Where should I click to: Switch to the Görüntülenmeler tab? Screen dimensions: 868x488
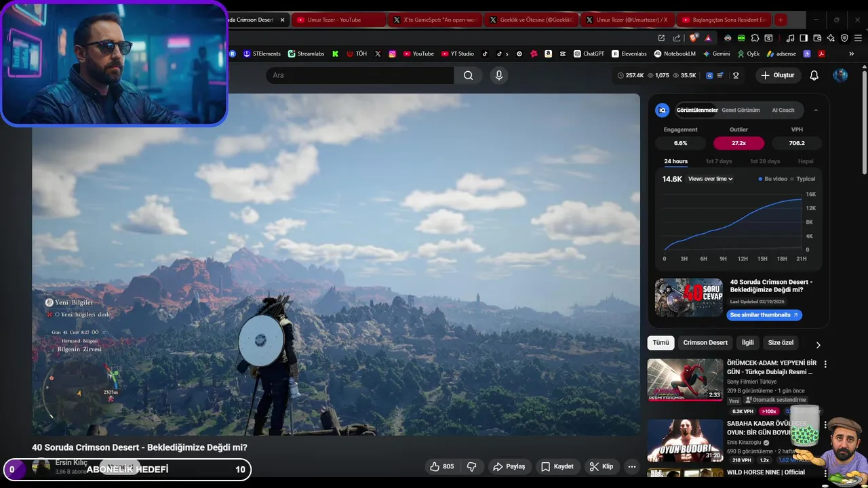click(697, 110)
